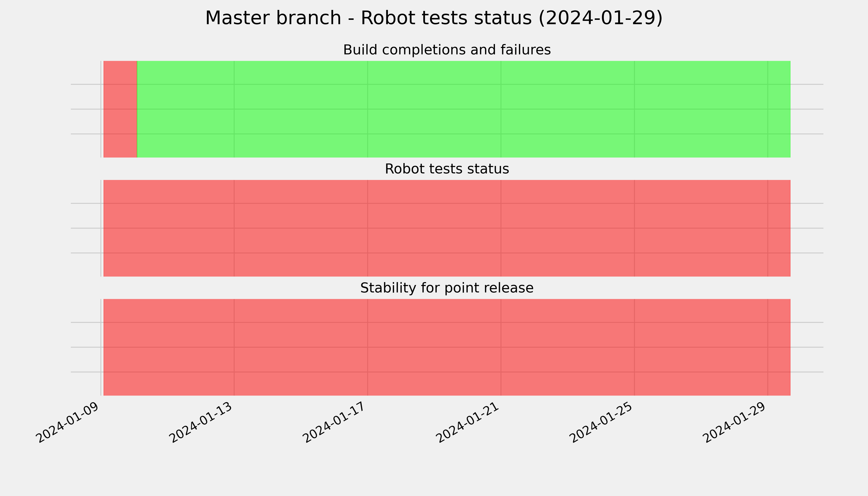Image resolution: width=868 pixels, height=496 pixels.
Task: Click the 'Robot tests status' subplot title
Action: pyautogui.click(x=447, y=169)
